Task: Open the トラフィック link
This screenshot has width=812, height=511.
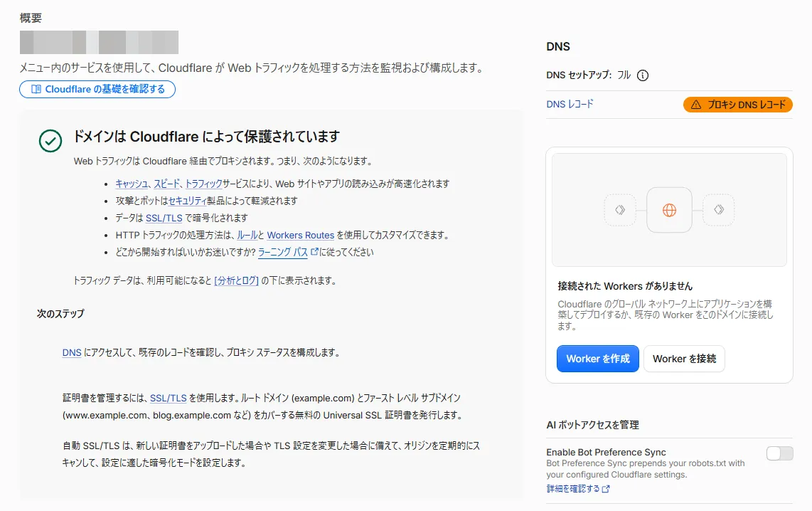Action: 203,184
